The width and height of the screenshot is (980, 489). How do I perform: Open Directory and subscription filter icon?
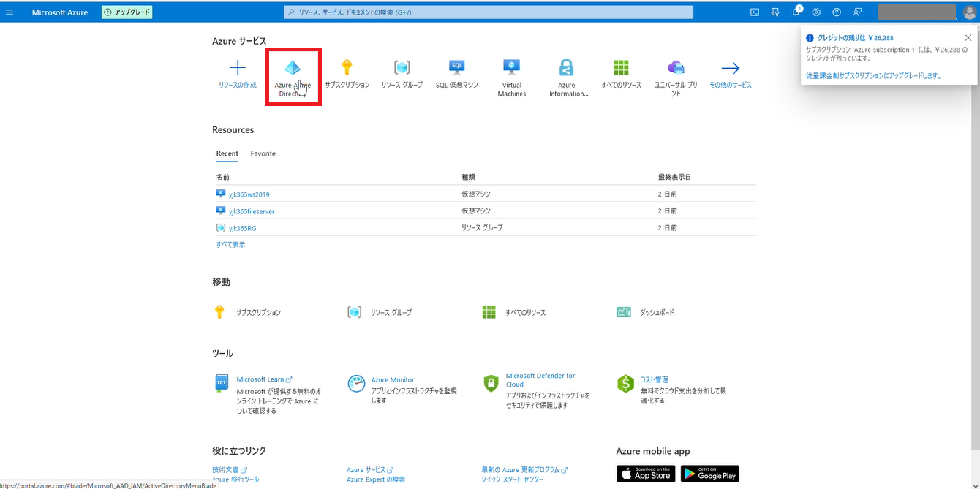click(x=775, y=12)
